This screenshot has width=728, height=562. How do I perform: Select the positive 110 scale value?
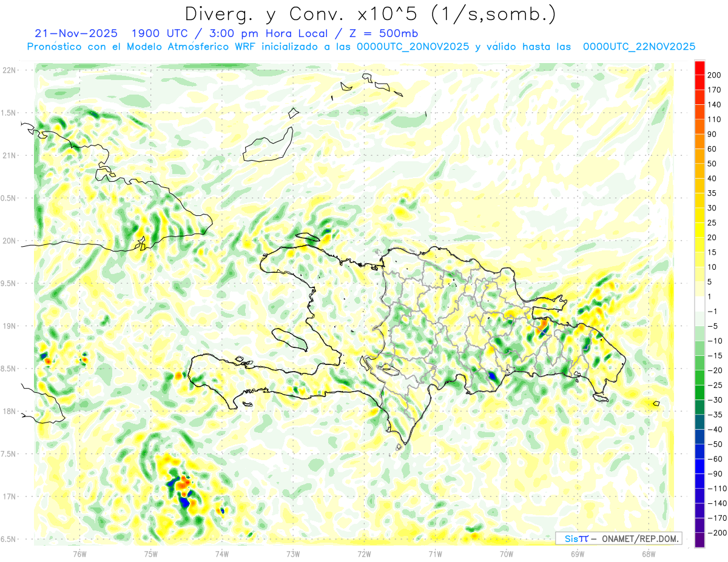(x=715, y=119)
